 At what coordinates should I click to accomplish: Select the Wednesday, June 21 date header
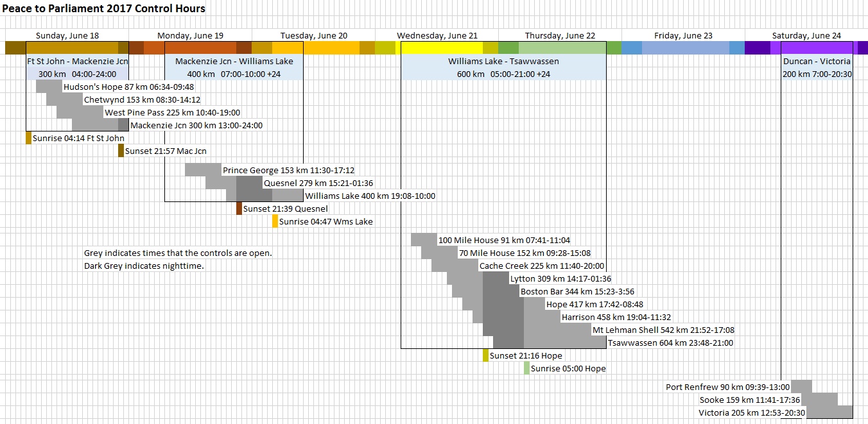pos(437,36)
